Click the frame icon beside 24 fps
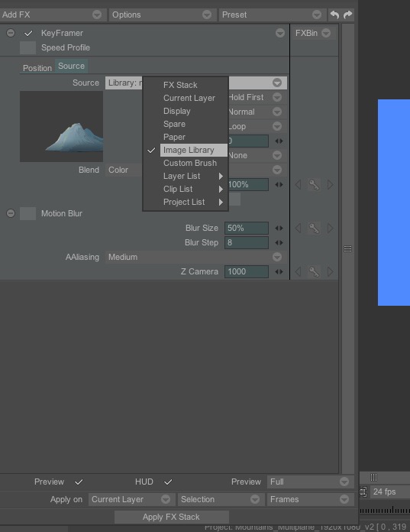The height and width of the screenshot is (532, 410). point(363,491)
